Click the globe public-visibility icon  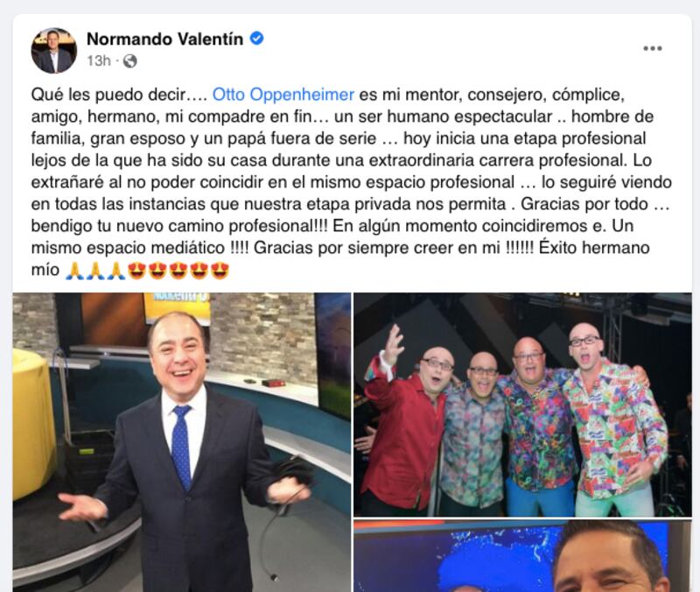[129, 60]
